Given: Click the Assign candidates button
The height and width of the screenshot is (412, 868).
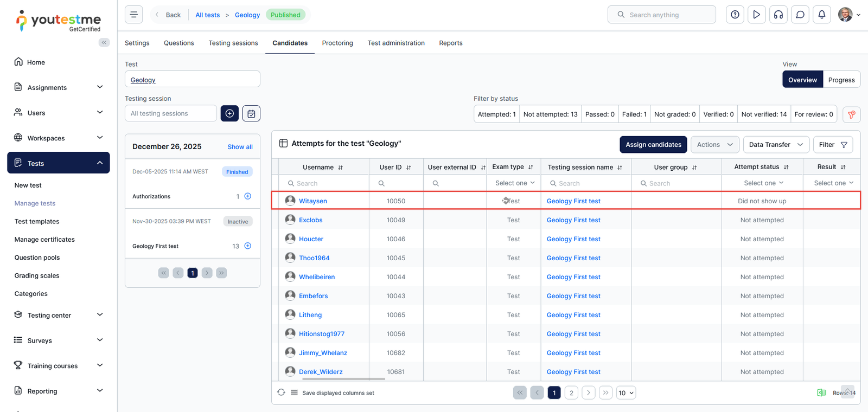Looking at the screenshot, I should [653, 145].
